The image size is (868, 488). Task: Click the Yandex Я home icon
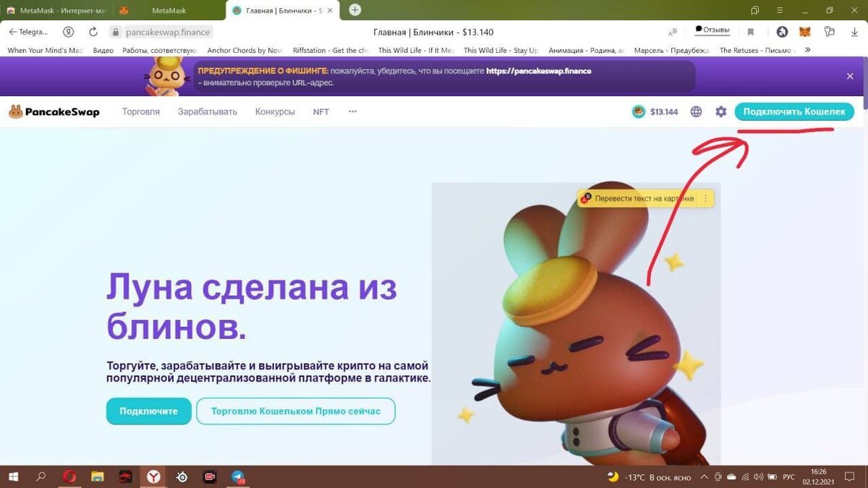(x=69, y=32)
